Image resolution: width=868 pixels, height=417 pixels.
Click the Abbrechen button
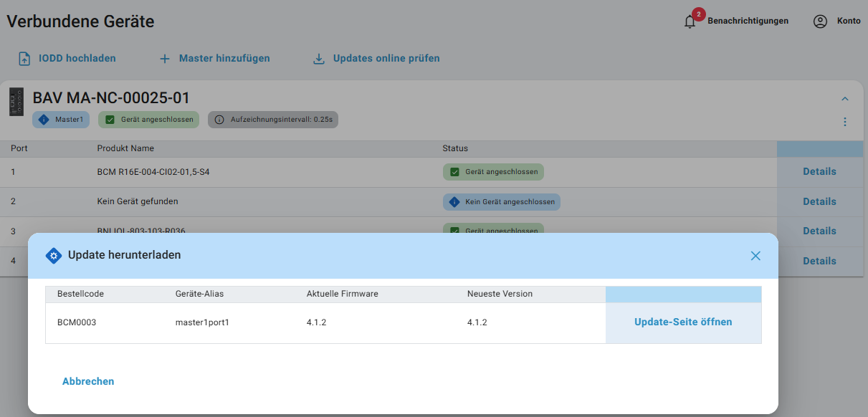coord(88,381)
